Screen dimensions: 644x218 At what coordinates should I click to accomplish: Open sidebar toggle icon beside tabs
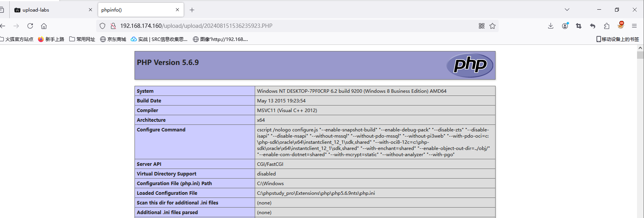2,10
